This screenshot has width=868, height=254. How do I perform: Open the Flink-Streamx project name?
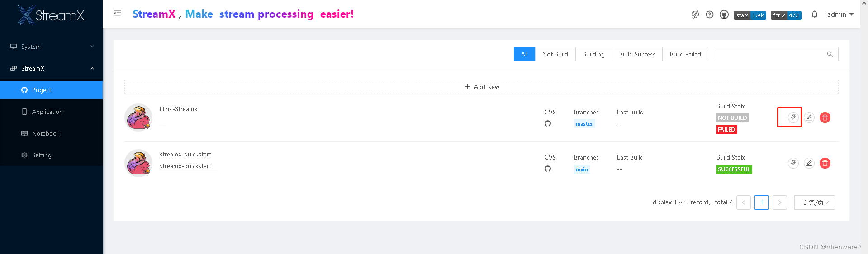click(179, 109)
